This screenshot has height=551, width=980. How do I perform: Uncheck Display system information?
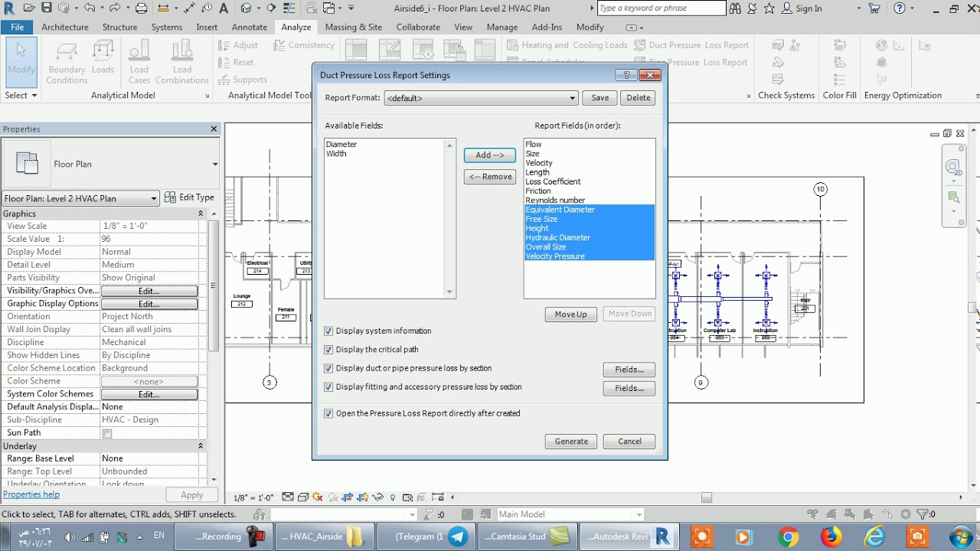point(328,331)
